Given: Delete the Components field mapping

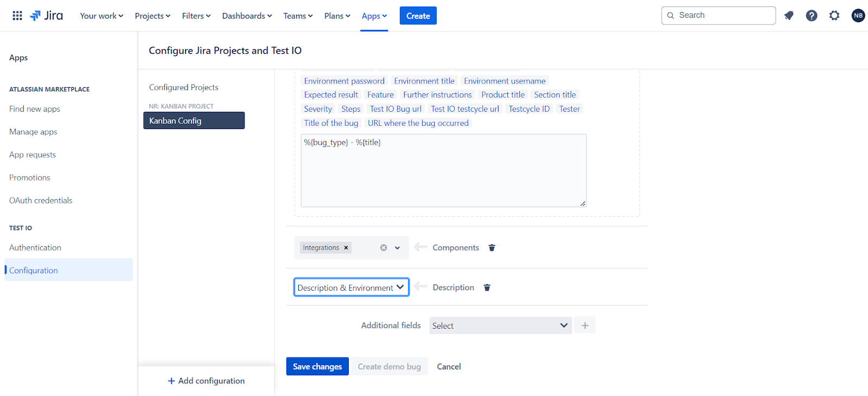Looking at the screenshot, I should (x=492, y=248).
